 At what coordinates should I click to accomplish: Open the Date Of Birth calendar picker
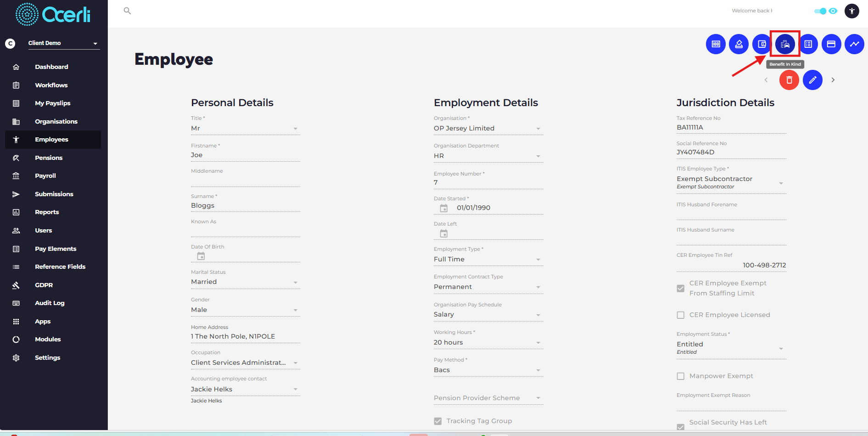[201, 256]
